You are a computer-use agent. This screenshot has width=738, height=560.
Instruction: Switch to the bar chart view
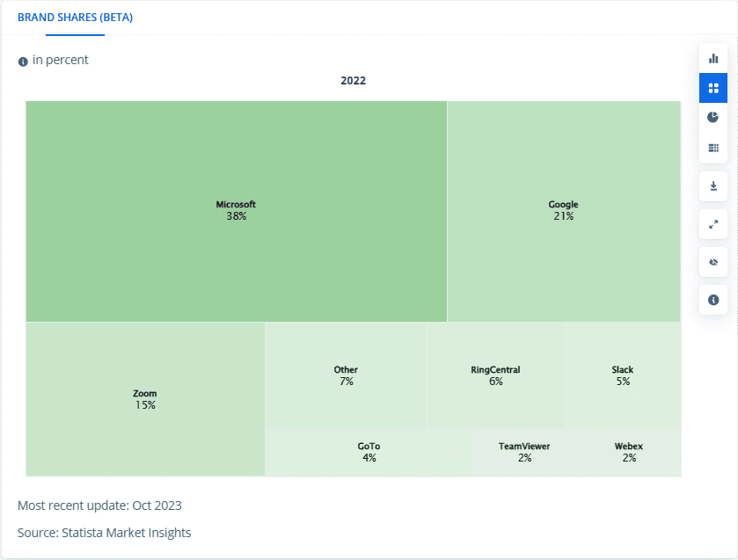coord(712,57)
